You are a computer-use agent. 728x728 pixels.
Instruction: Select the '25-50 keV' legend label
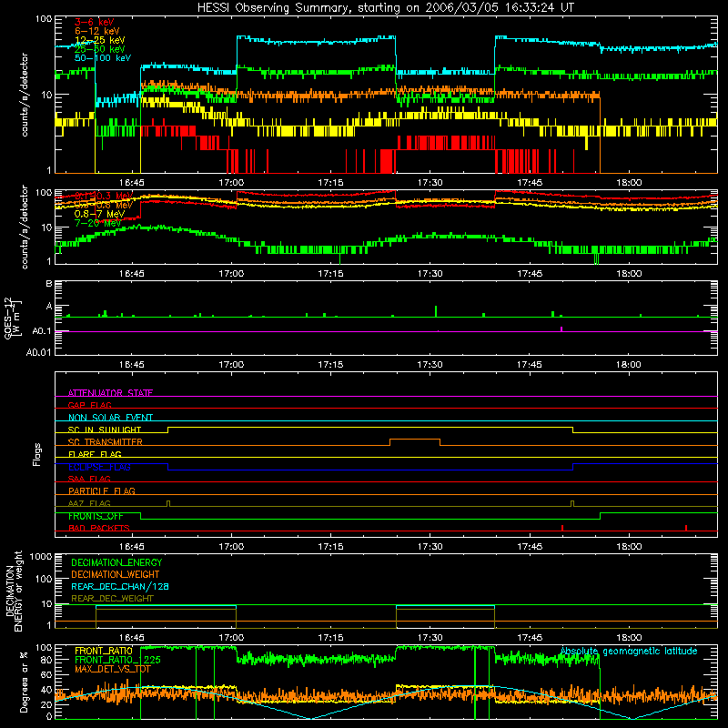pyautogui.click(x=100, y=49)
